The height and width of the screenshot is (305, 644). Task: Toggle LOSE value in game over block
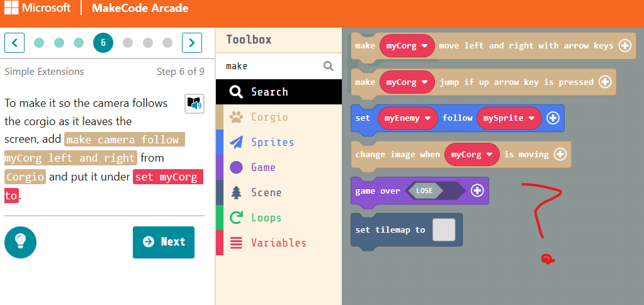click(424, 191)
